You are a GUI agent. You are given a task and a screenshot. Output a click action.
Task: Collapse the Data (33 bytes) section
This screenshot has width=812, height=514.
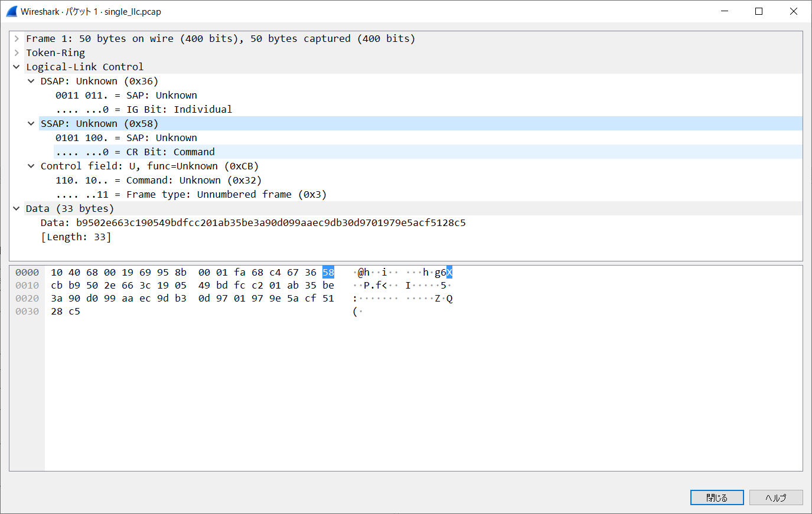click(17, 209)
